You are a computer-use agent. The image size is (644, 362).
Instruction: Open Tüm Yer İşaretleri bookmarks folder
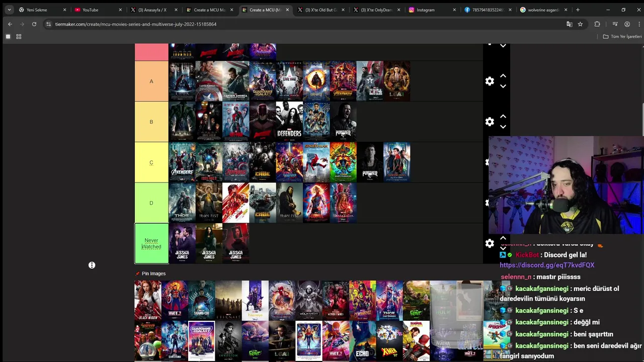(x=622, y=37)
